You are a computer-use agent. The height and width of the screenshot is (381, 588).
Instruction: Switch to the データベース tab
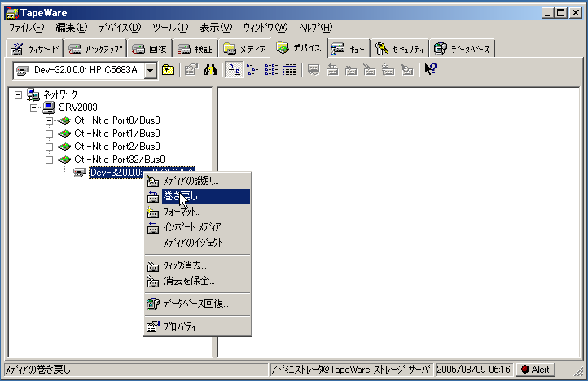click(462, 49)
